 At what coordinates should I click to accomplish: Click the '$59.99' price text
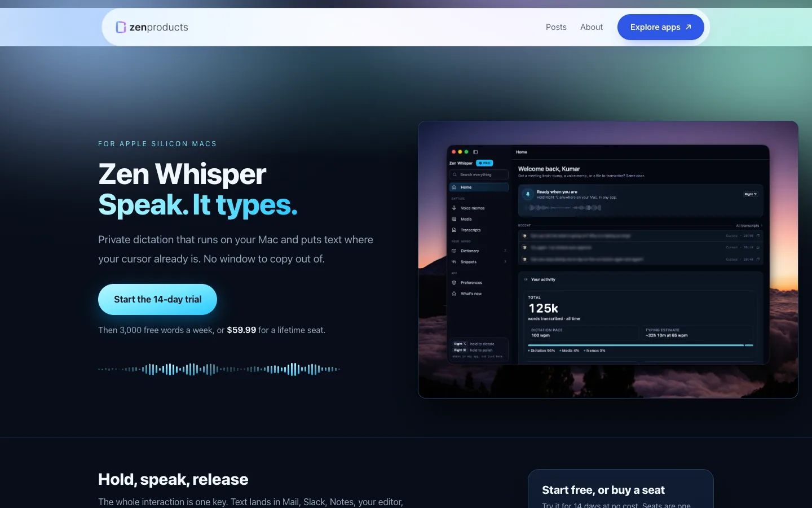click(x=241, y=330)
